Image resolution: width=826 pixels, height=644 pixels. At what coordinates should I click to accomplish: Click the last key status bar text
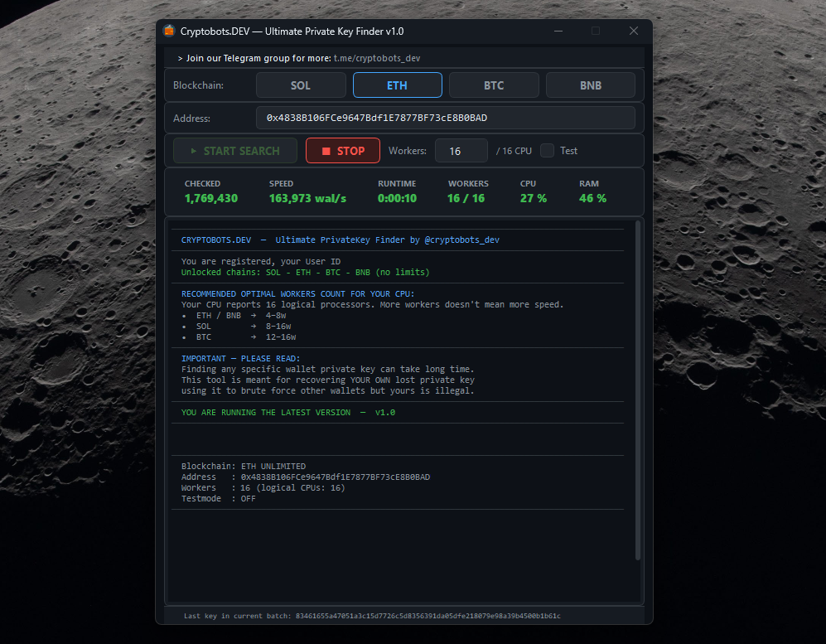click(x=372, y=616)
